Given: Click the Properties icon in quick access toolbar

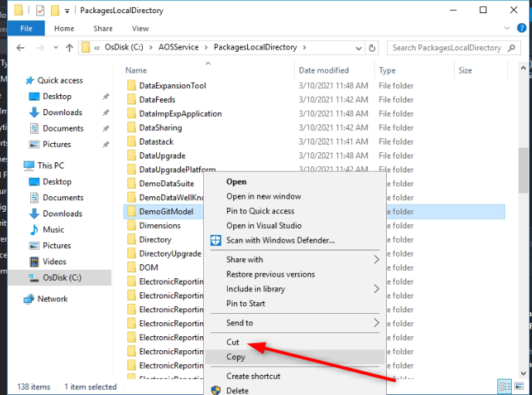Looking at the screenshot, I should [40, 11].
